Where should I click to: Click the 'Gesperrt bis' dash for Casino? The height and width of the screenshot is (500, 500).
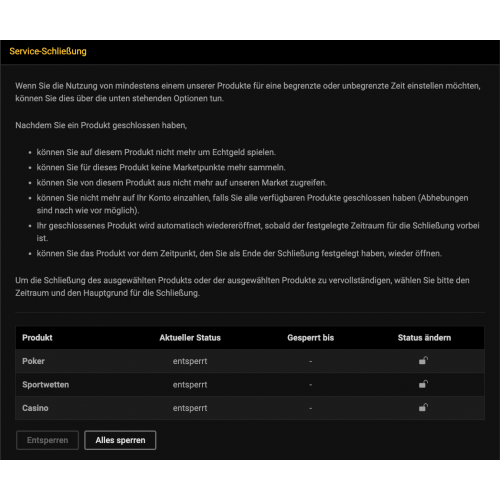pos(311,408)
